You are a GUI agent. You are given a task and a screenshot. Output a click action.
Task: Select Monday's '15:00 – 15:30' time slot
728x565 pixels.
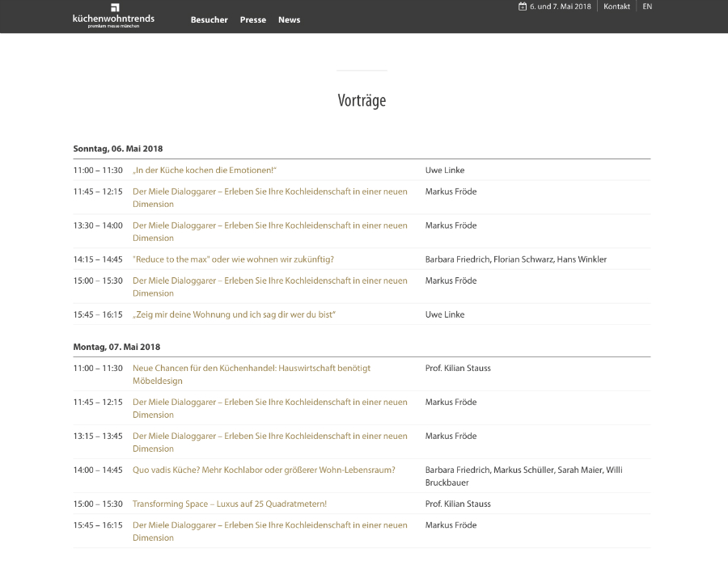pos(98,504)
